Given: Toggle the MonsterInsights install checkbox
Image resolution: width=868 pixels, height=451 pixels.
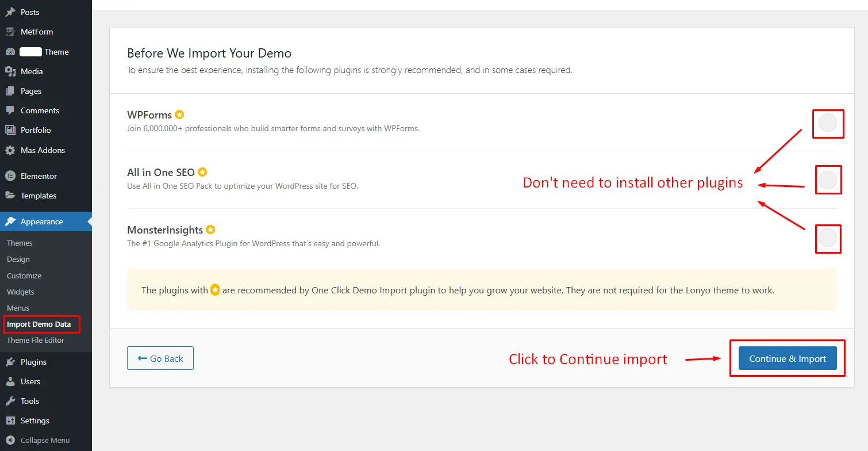Looking at the screenshot, I should 827,238.
